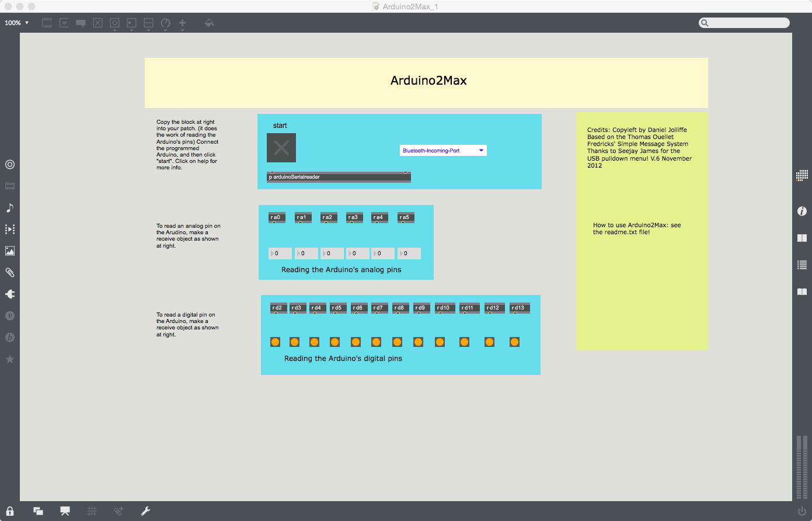Image resolution: width=812 pixels, height=521 pixels.
Task: Select the r d4 receive object
Action: click(317, 308)
